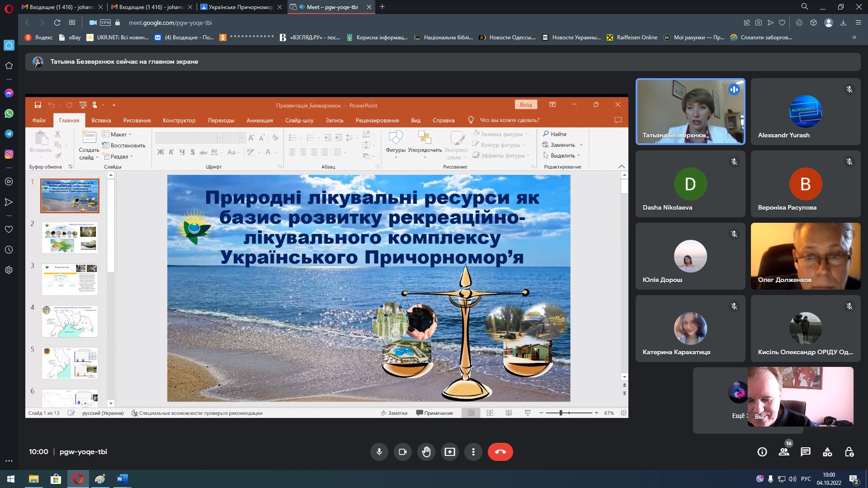Click the present screen button
868x488 pixels.
point(450,452)
